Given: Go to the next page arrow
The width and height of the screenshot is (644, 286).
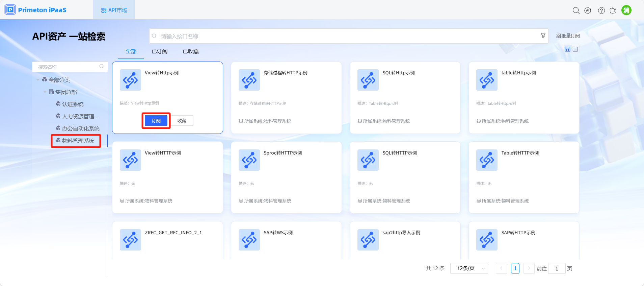Looking at the screenshot, I should click(529, 268).
